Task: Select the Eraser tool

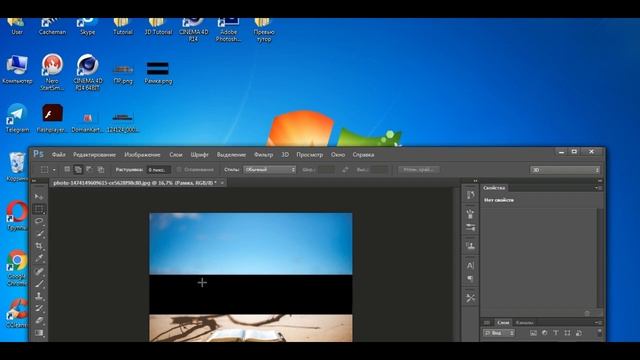Action: click(x=39, y=321)
